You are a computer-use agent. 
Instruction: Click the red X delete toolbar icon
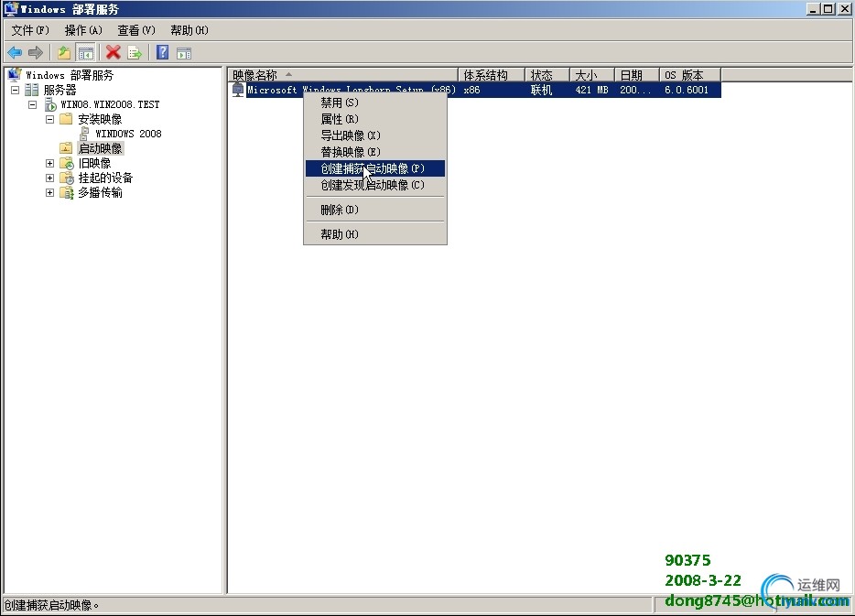[114, 53]
